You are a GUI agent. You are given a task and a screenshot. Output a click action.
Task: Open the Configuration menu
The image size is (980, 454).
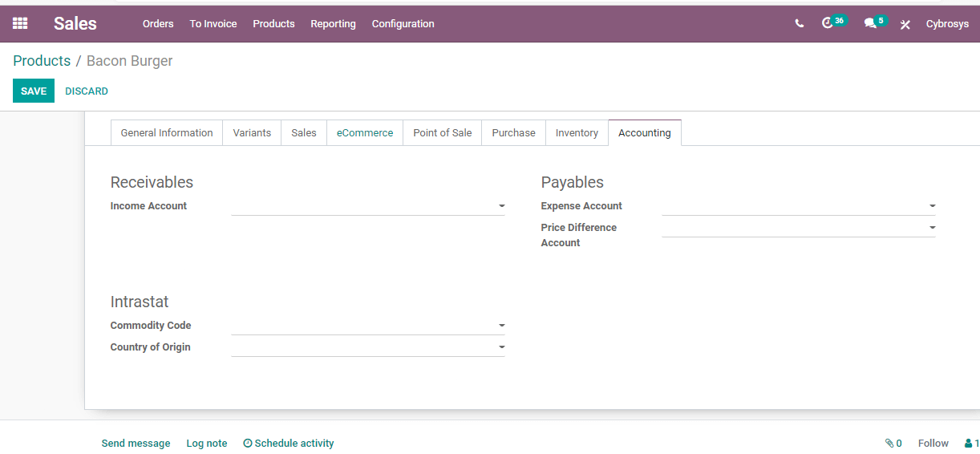(x=403, y=24)
